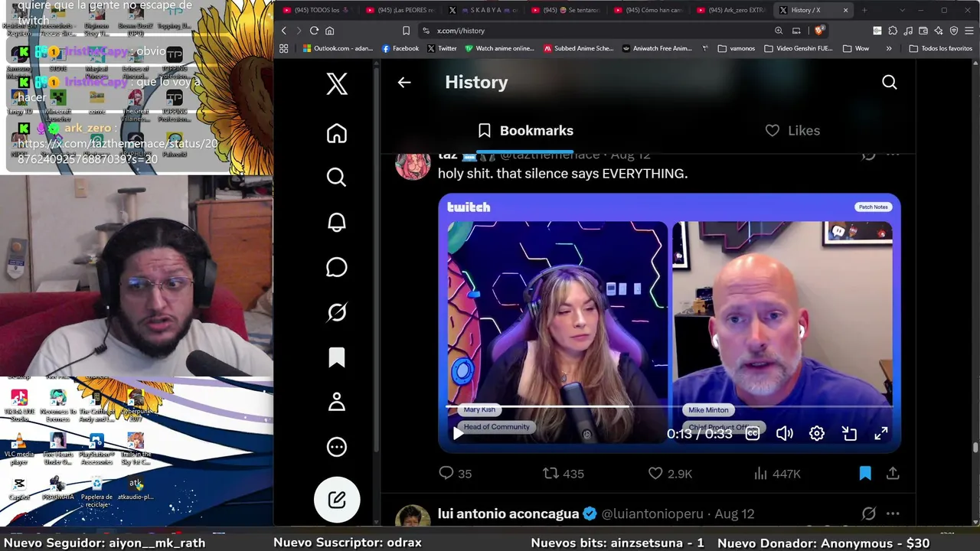Open the Brave main menu
980x551 pixels.
pyautogui.click(x=969, y=31)
